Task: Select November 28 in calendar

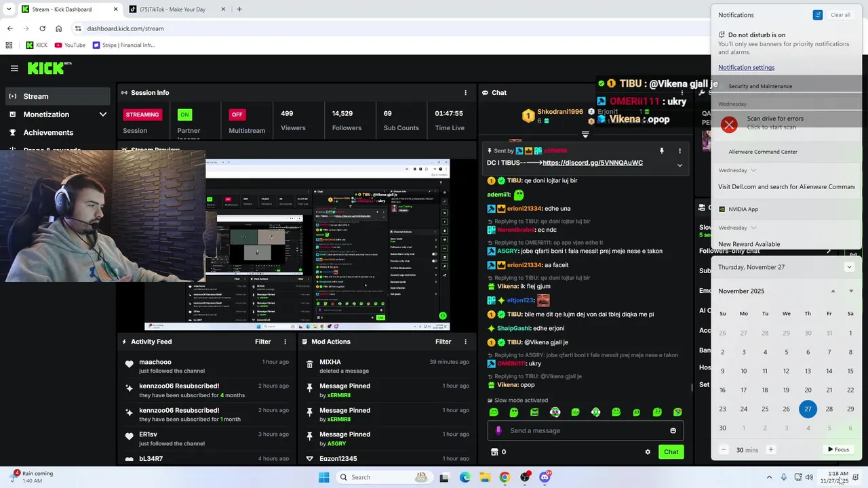Action: coord(829,409)
